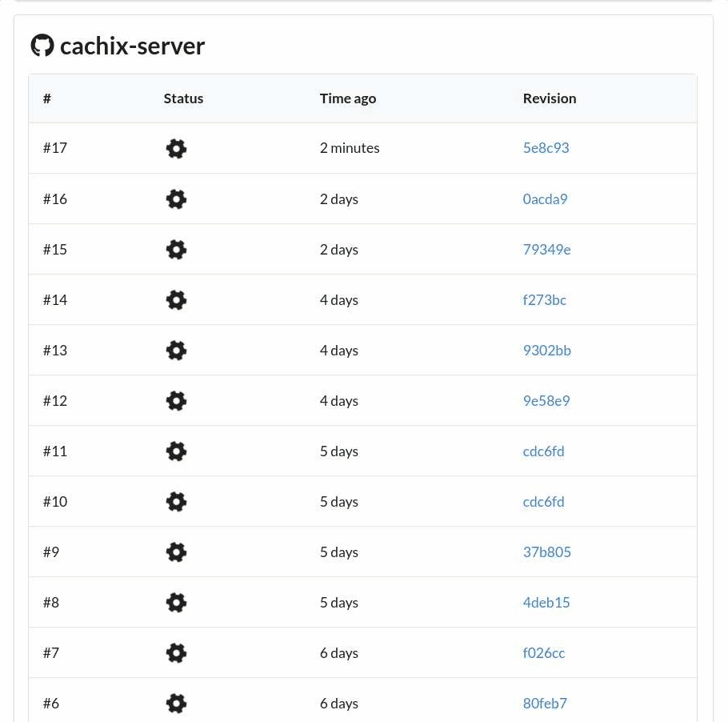Click the cachix-server repository heading
Image resolution: width=728 pixels, height=722 pixels.
coord(132,46)
